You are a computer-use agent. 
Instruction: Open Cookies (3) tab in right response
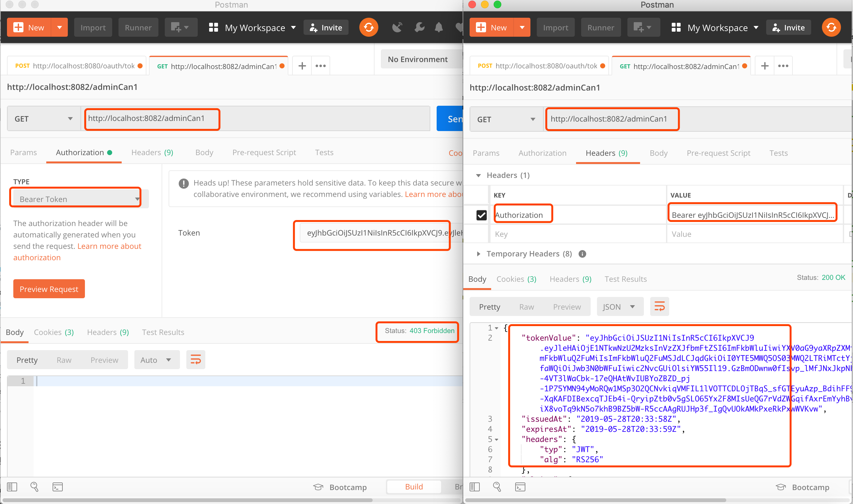tap(516, 279)
